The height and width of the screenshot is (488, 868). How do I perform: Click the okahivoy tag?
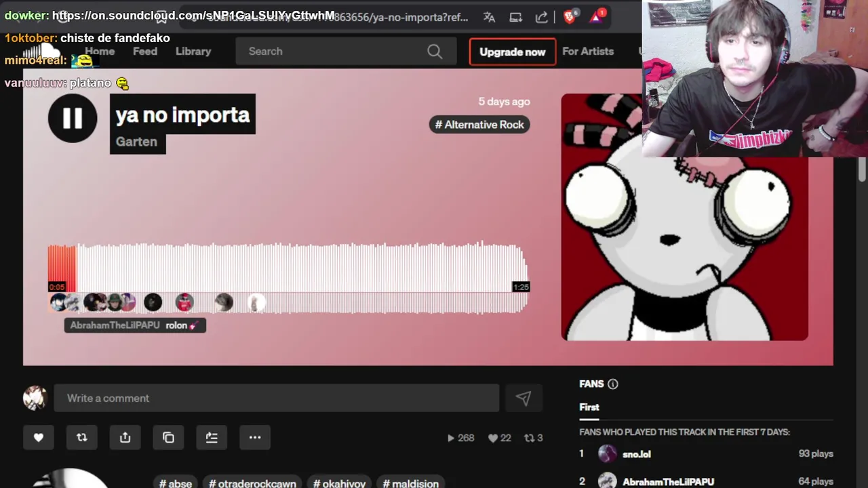coord(339,483)
